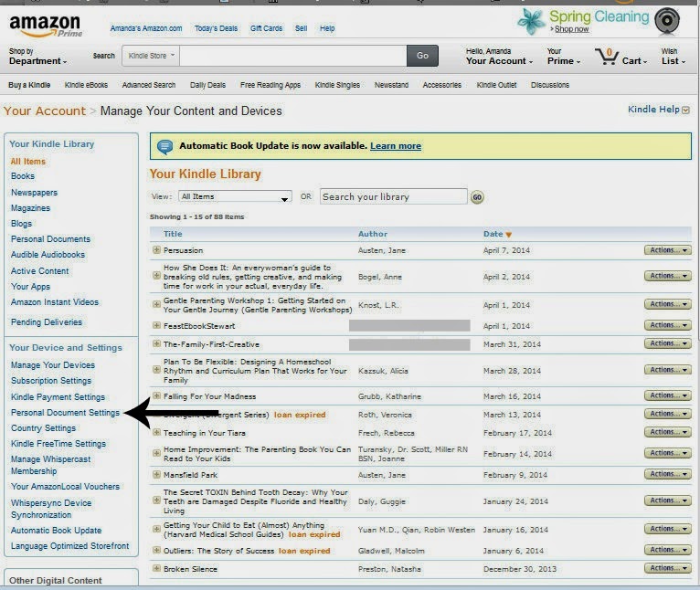The height and width of the screenshot is (590, 700).
Task: Open Your Prime dropdown
Action: point(564,57)
